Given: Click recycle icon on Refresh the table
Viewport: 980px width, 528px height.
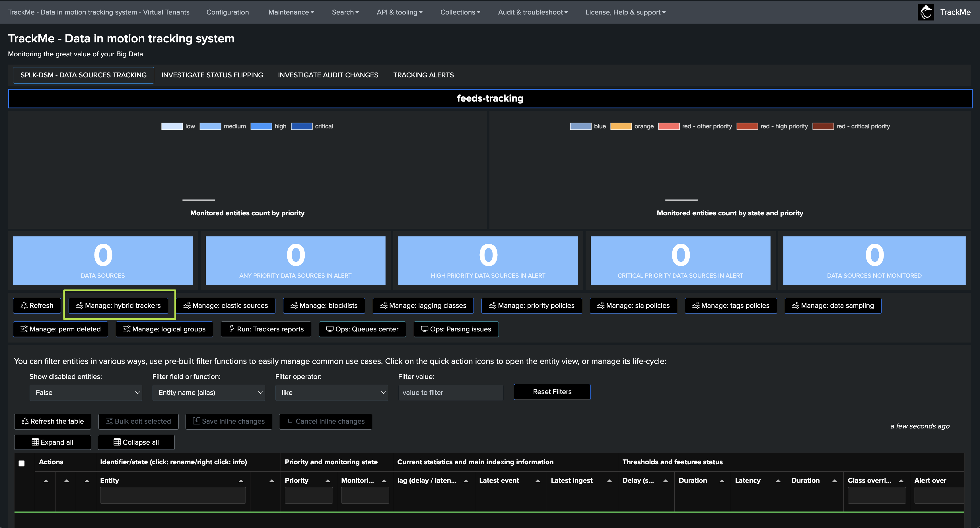Looking at the screenshot, I should pyautogui.click(x=25, y=421).
